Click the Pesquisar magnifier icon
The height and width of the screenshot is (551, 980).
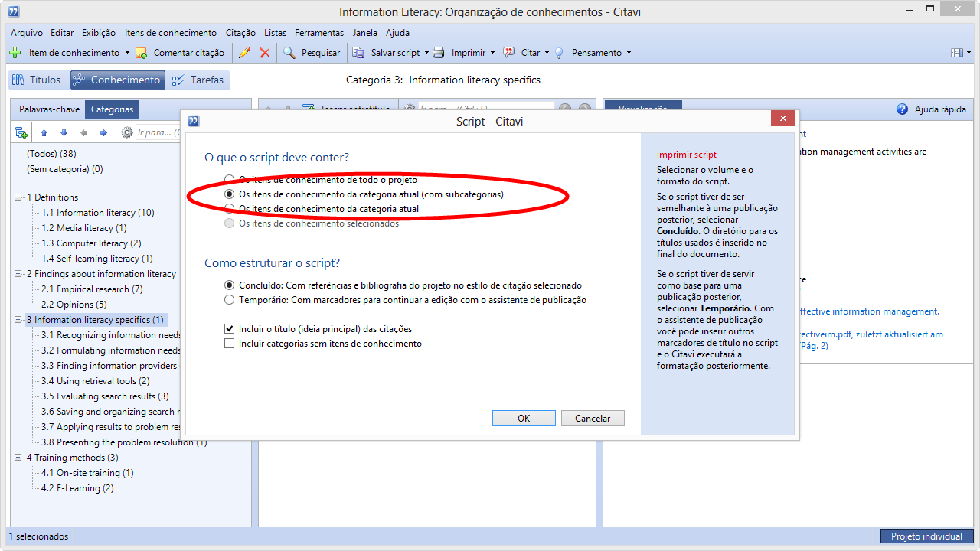coord(289,53)
